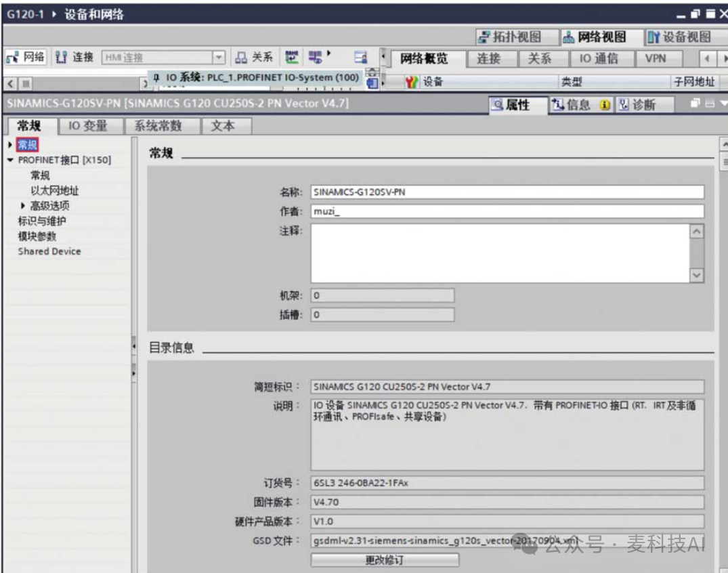Viewport: 728px width, 573px height.
Task: Collapse the PROFINET 接口 [X150] node
Action: tap(10, 161)
